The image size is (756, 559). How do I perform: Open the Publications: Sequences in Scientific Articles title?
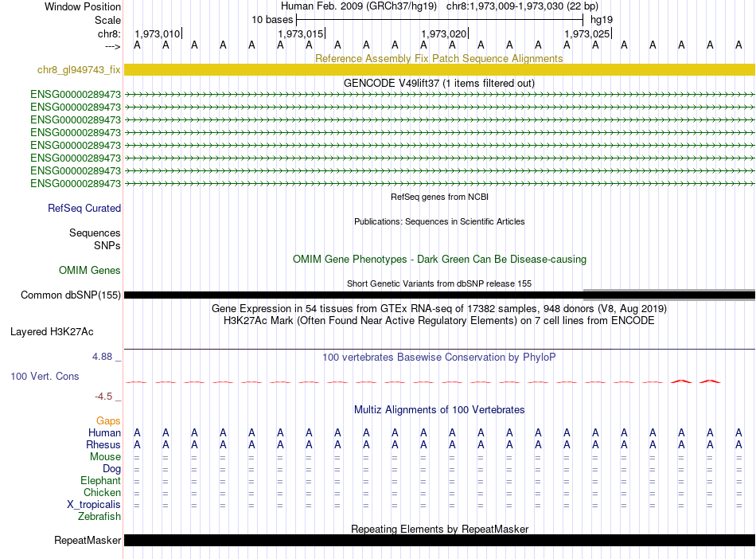(439, 221)
